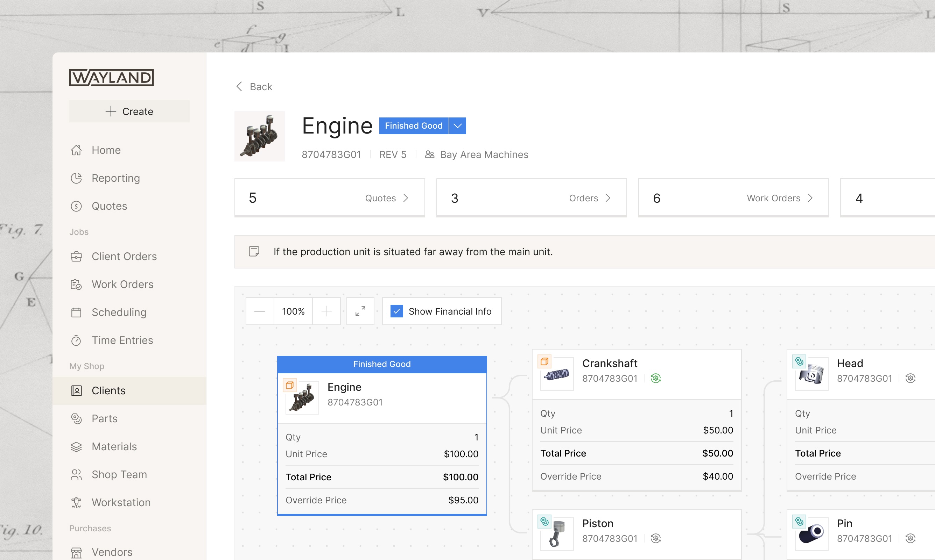Click the 100% zoom level field
Screen dimensions: 935x560
tap(293, 311)
